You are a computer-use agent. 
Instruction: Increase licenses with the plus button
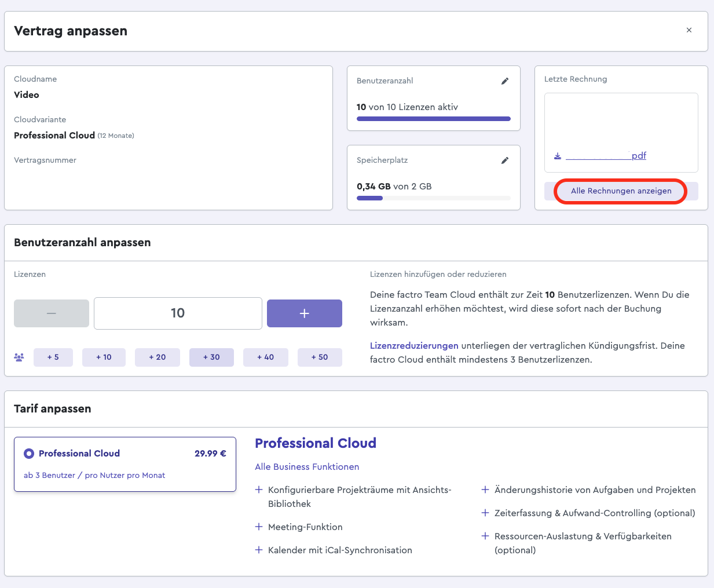[305, 313]
